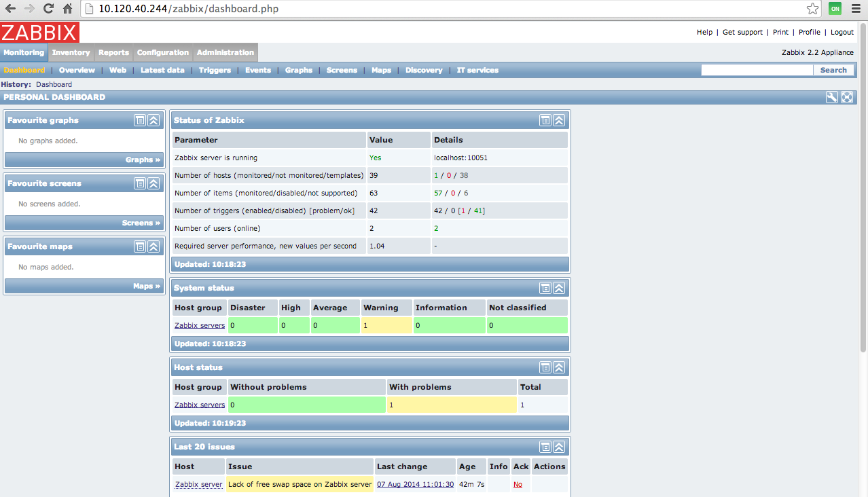Click the Print link
Screen dimensions: 868x497
pyautogui.click(x=780, y=32)
